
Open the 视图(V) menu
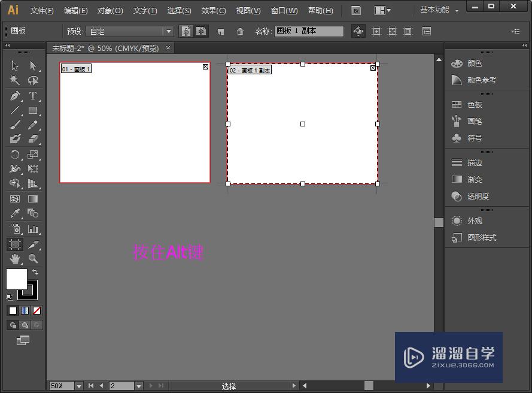tap(248, 11)
